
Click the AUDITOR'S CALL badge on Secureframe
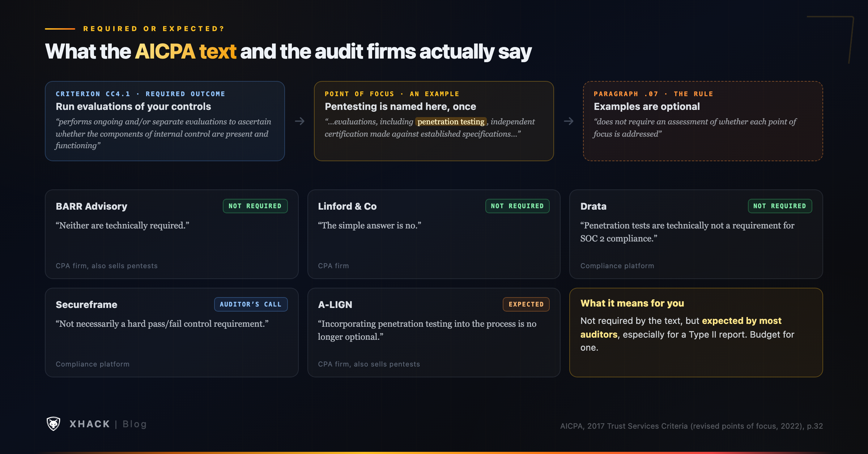pos(251,304)
